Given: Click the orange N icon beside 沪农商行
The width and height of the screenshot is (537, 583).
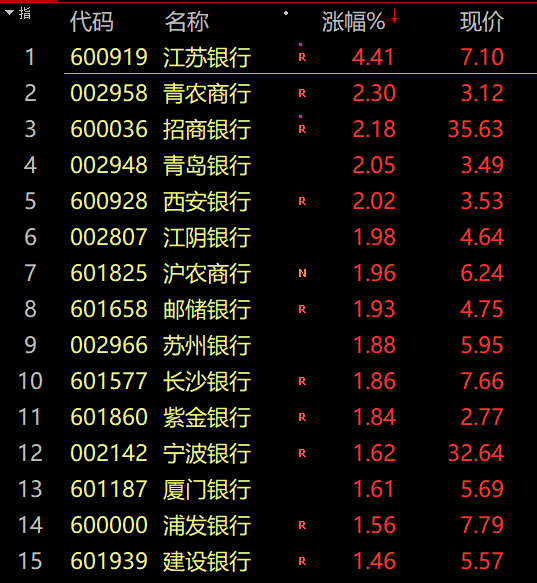Looking at the screenshot, I should tap(302, 273).
